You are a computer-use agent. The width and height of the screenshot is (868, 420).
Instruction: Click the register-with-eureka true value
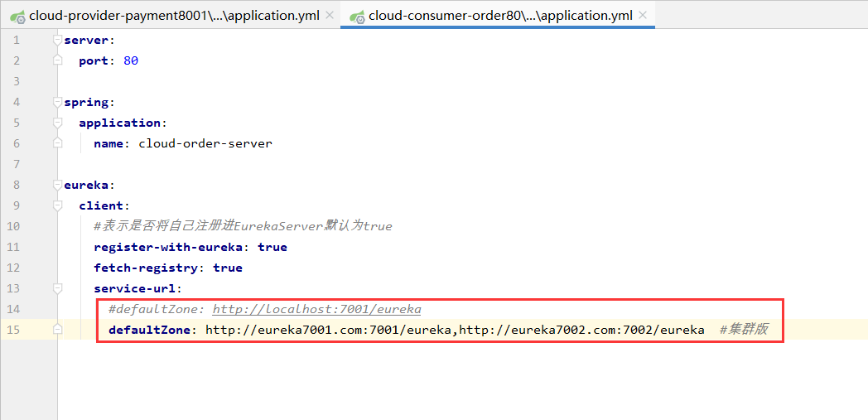tap(272, 247)
